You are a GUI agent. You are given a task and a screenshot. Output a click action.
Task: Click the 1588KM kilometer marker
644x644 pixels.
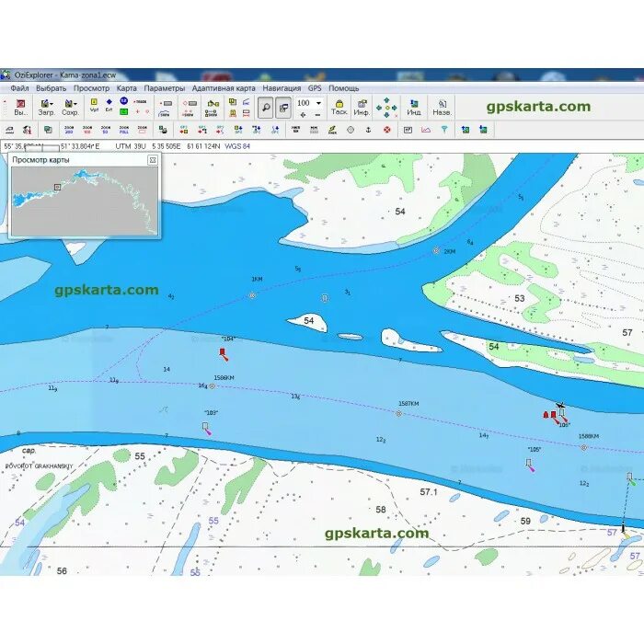tap(583, 448)
